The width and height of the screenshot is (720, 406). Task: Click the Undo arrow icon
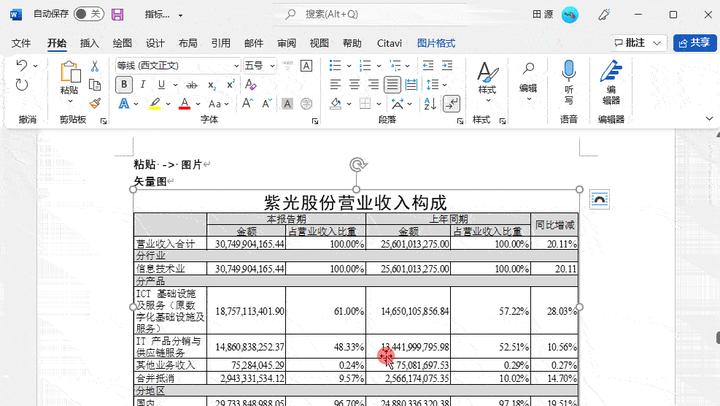click(22, 66)
